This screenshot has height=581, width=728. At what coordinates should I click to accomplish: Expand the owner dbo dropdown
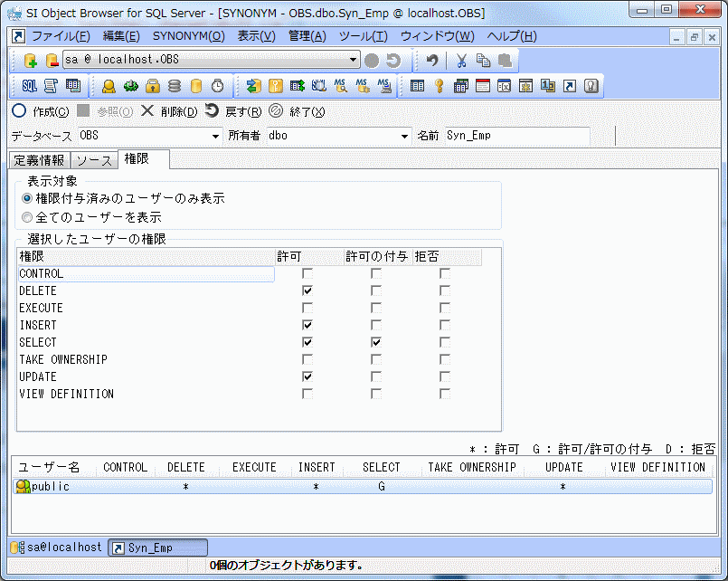[404, 136]
